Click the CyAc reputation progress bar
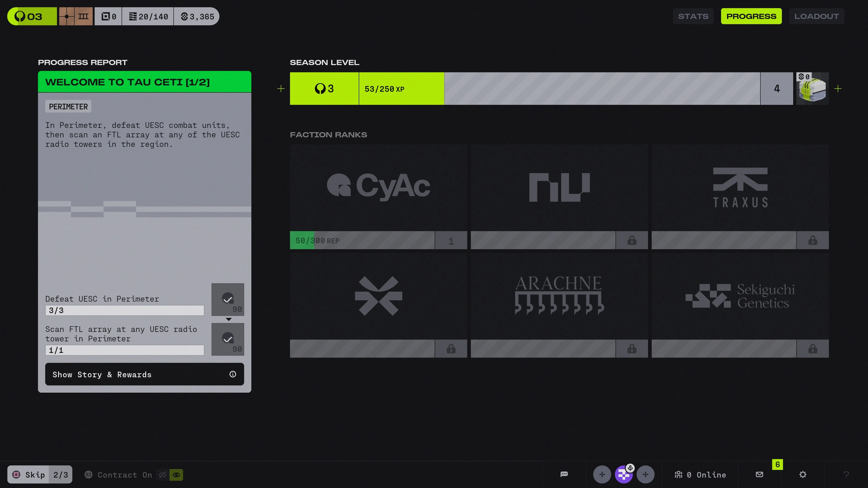This screenshot has height=488, width=868. click(362, 240)
